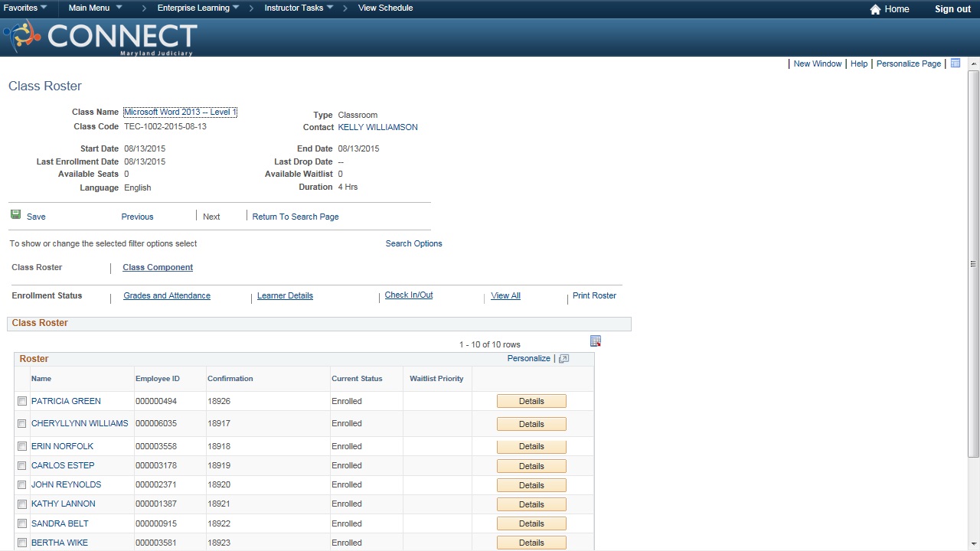Click the page layout icon beside Personalize Page

coord(955,64)
